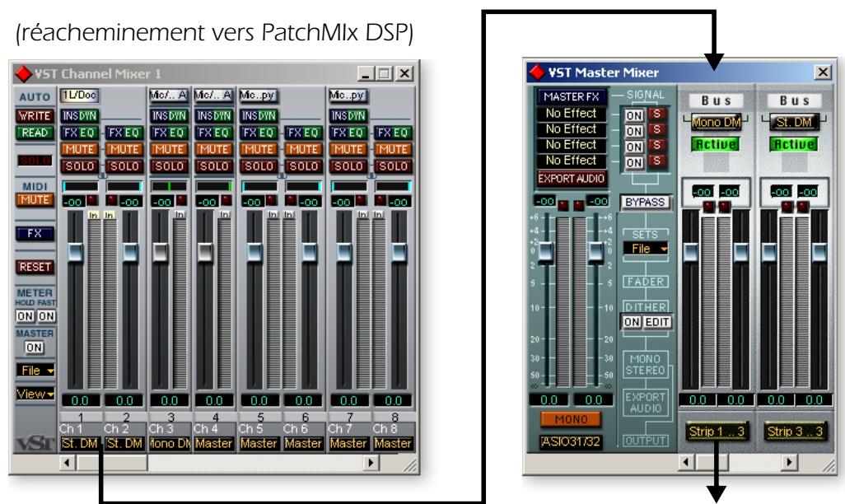
Task: Mute channel 1 in Channel Mixer
Action: pos(77,151)
